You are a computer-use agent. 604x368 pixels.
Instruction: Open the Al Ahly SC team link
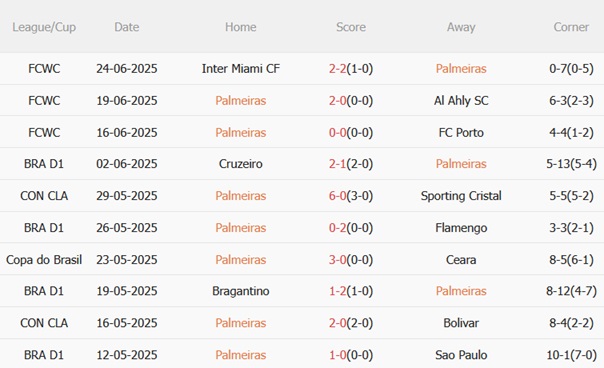pyautogui.click(x=461, y=101)
